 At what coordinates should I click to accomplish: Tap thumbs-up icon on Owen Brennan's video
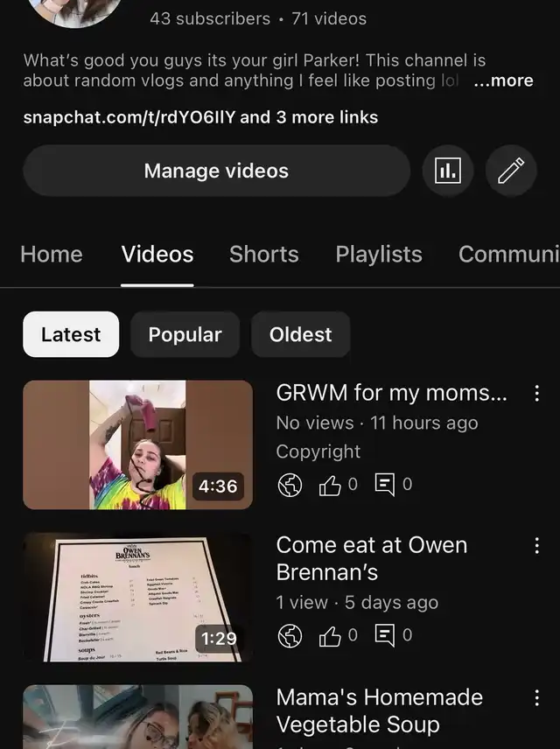pos(330,636)
